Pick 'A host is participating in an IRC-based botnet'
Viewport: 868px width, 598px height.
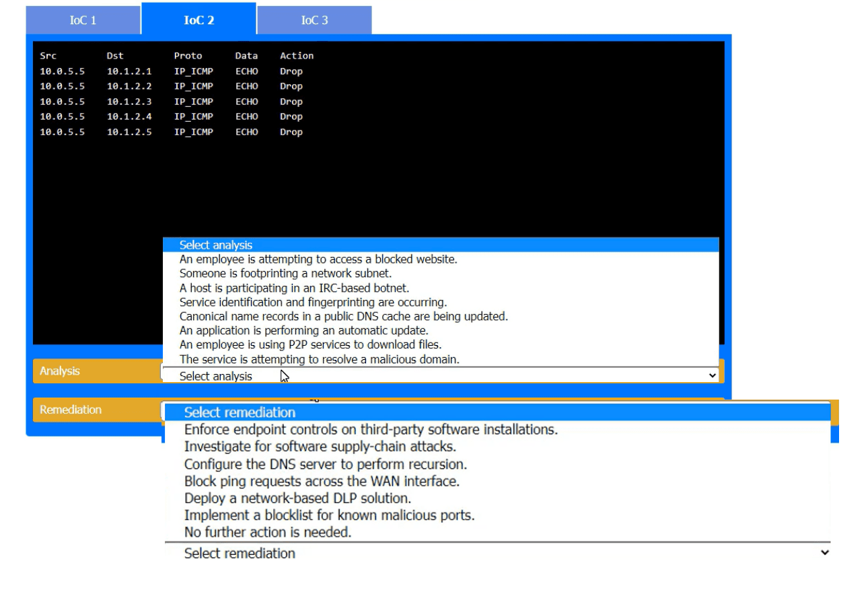(294, 288)
